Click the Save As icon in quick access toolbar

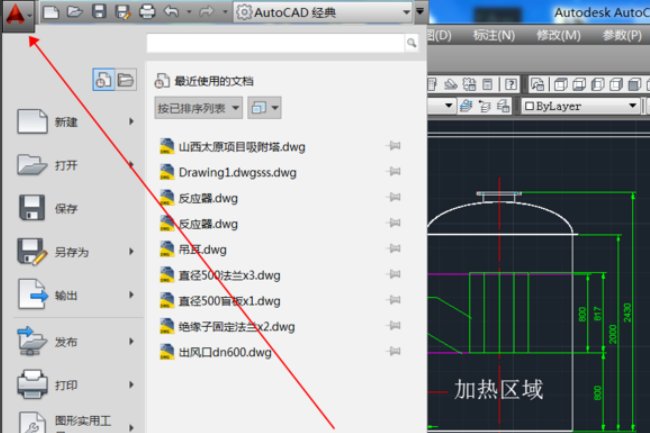[x=123, y=12]
